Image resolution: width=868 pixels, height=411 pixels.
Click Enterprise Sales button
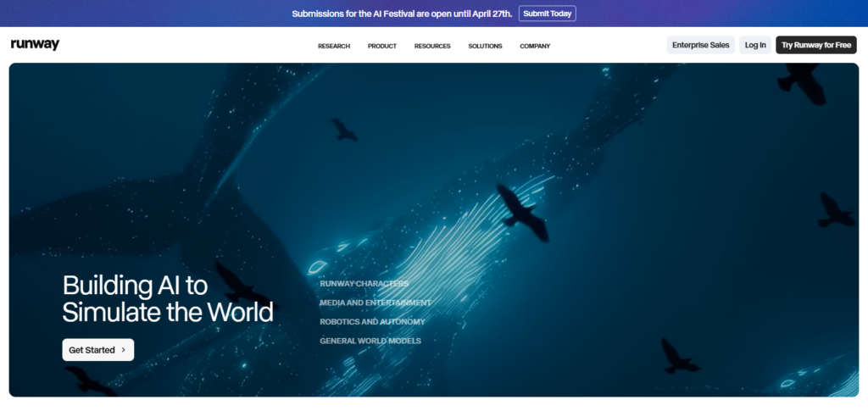click(701, 45)
